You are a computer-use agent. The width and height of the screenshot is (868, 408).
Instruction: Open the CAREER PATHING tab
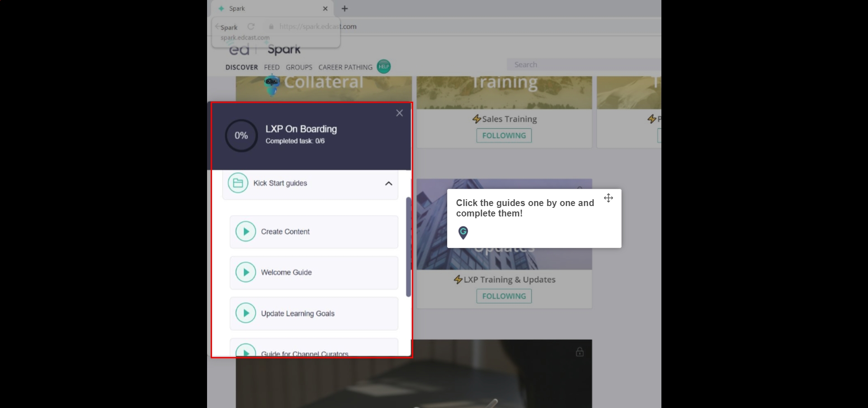tap(345, 67)
